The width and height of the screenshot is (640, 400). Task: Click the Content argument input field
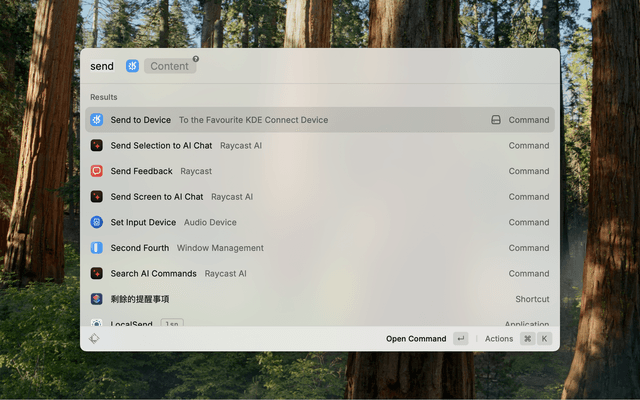pos(170,66)
